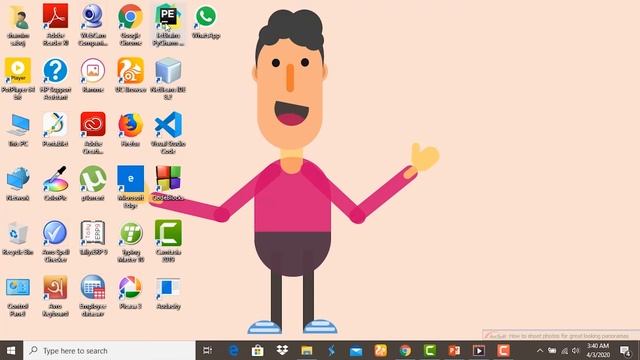Click the orange app icon beside Mail on taskbar
640x360 pixels.
[380, 351]
